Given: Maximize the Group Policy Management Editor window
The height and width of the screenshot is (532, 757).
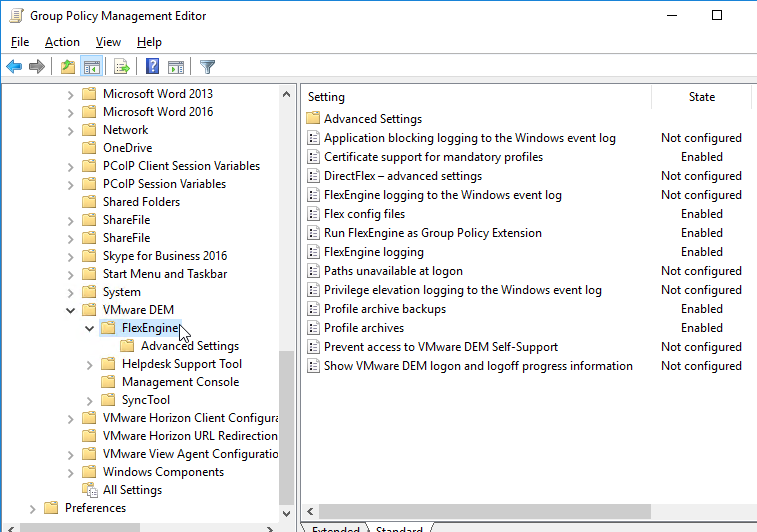Looking at the screenshot, I should point(717,15).
